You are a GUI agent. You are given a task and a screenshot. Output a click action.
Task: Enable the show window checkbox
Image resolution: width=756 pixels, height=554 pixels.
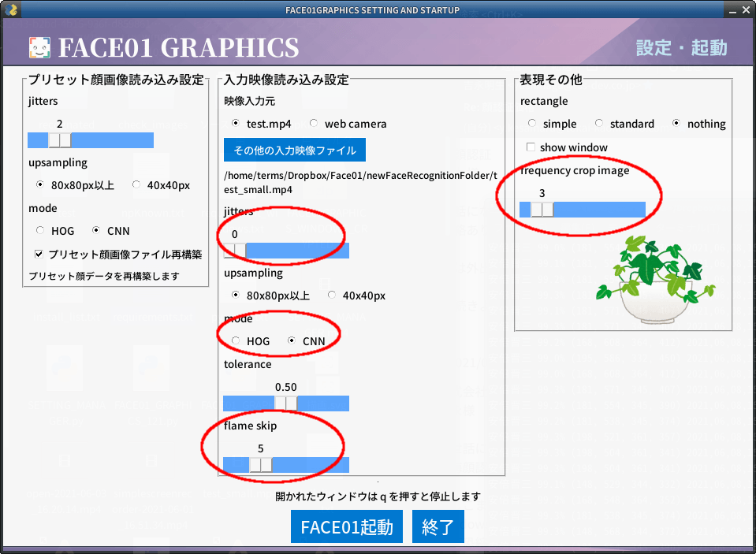coord(531,147)
